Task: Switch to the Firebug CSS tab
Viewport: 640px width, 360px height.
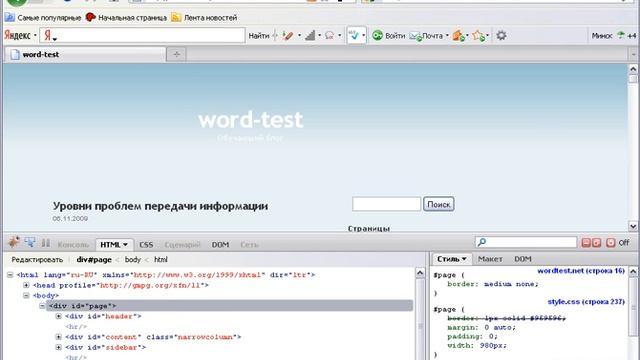Action: pyautogui.click(x=146, y=244)
